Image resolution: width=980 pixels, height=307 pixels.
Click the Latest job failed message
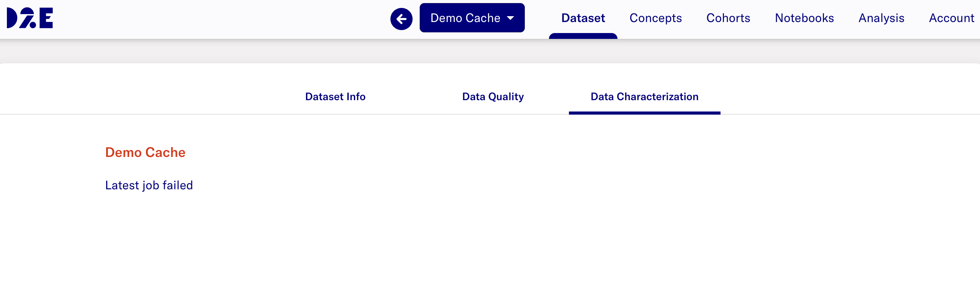(149, 185)
